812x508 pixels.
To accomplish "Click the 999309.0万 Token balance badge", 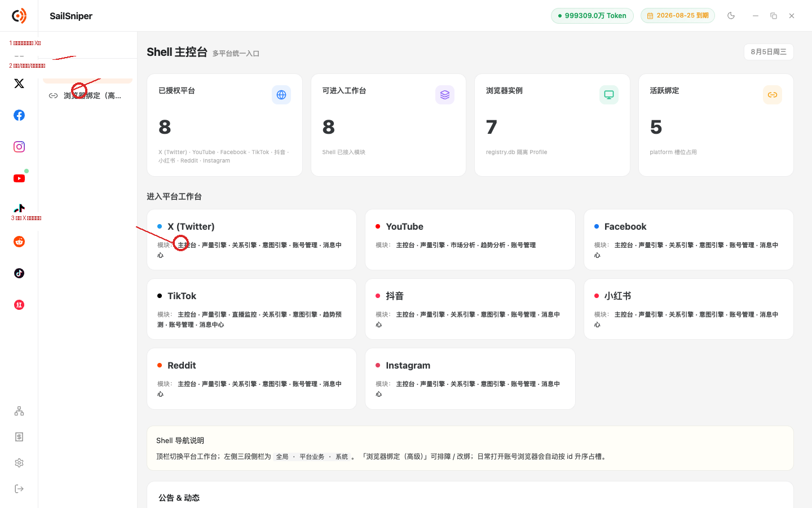I will (592, 16).
